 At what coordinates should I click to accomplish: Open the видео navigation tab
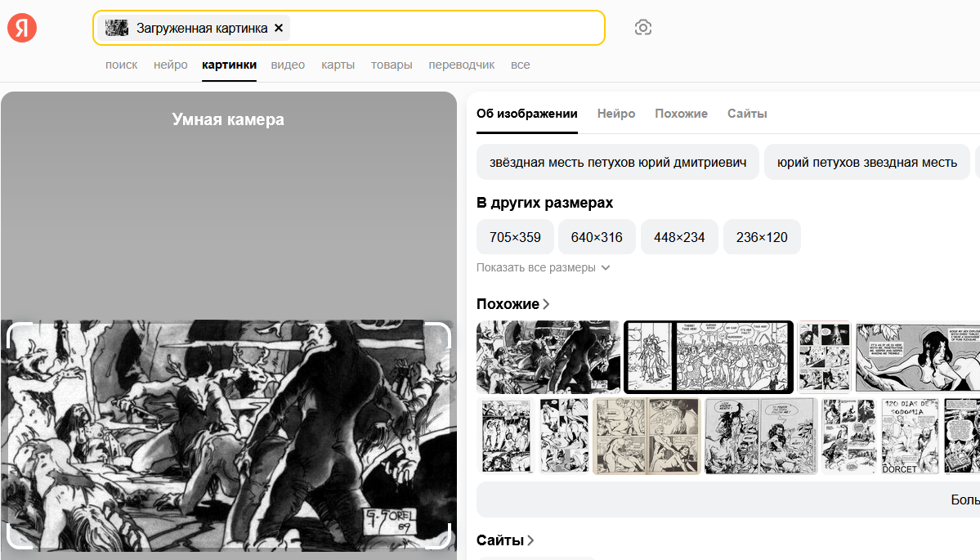pyautogui.click(x=289, y=65)
